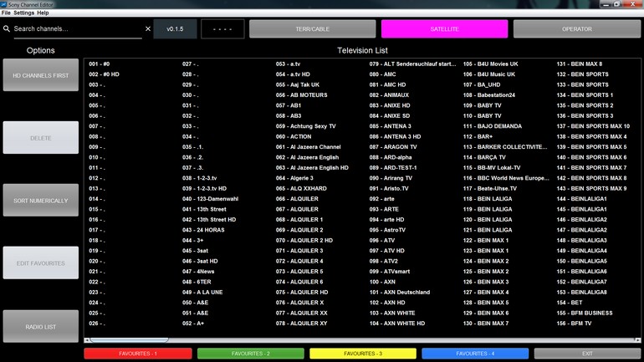Select channel "061 - Al Jazeera Channel"
The height and width of the screenshot is (362, 644).
(x=308, y=147)
